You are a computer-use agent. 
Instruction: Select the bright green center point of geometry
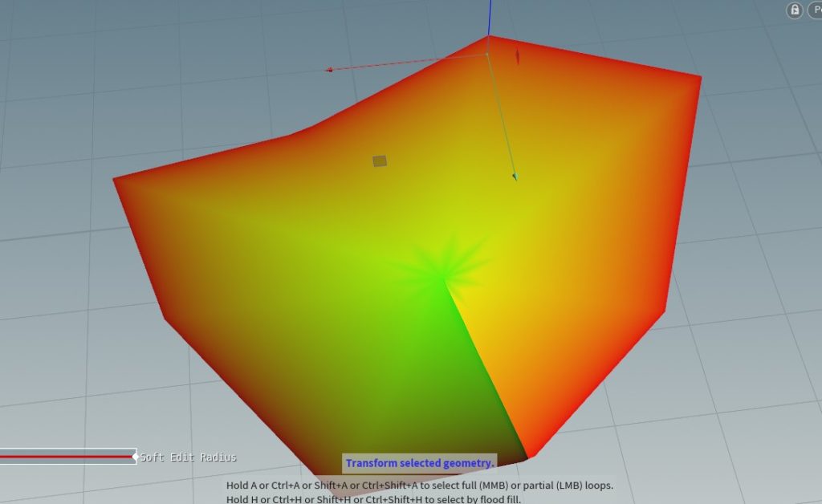[442, 277]
